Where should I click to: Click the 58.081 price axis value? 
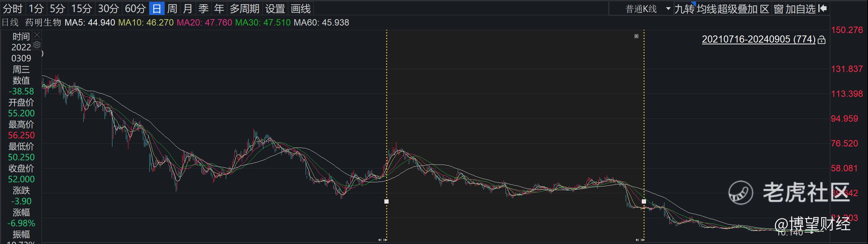[844, 168]
